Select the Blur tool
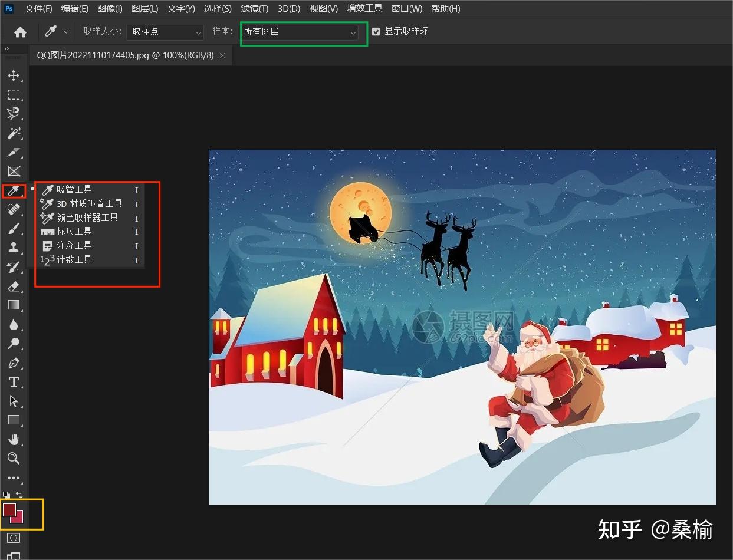 [14, 324]
